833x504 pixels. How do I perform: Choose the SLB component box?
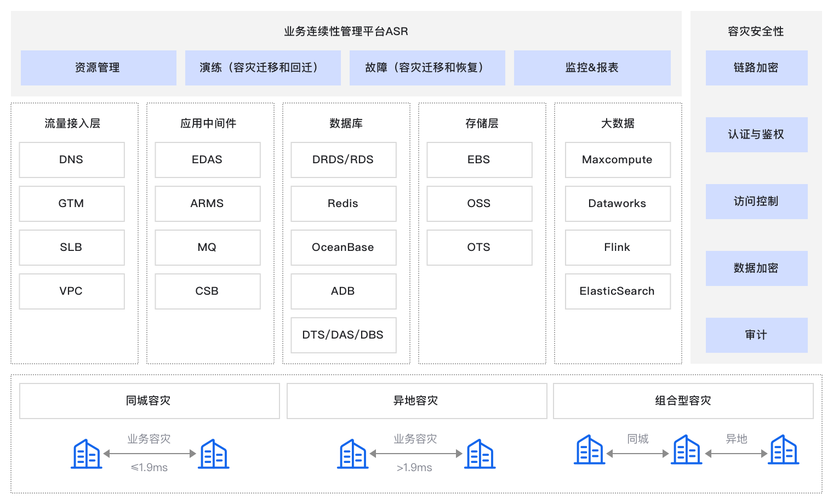point(72,248)
